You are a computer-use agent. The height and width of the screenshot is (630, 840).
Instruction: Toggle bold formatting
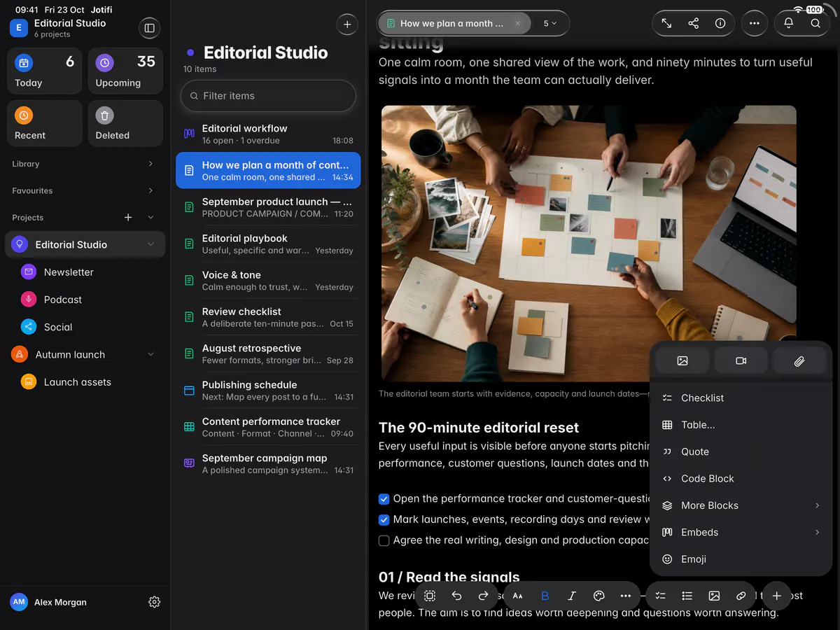[545, 596]
